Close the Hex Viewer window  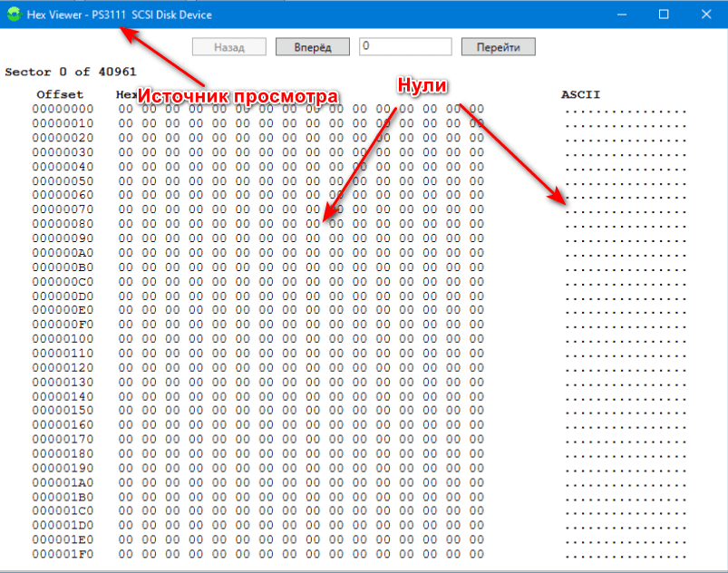(705, 15)
